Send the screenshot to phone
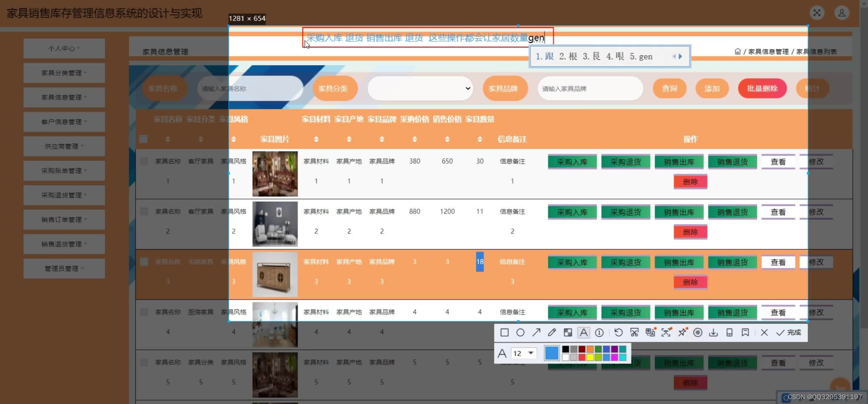The width and height of the screenshot is (868, 404). (x=730, y=333)
